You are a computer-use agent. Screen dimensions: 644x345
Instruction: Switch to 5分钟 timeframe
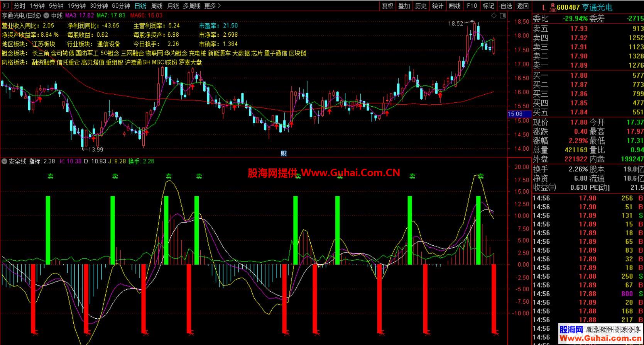[56, 6]
